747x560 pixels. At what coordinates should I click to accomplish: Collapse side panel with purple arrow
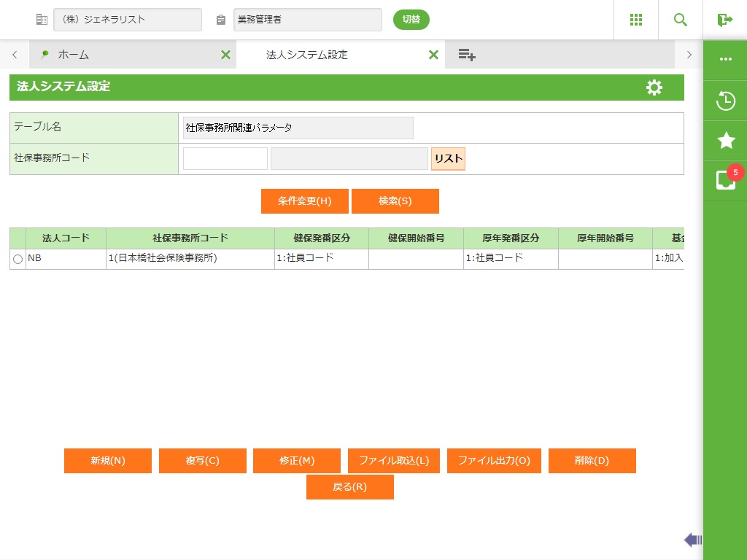click(x=692, y=540)
